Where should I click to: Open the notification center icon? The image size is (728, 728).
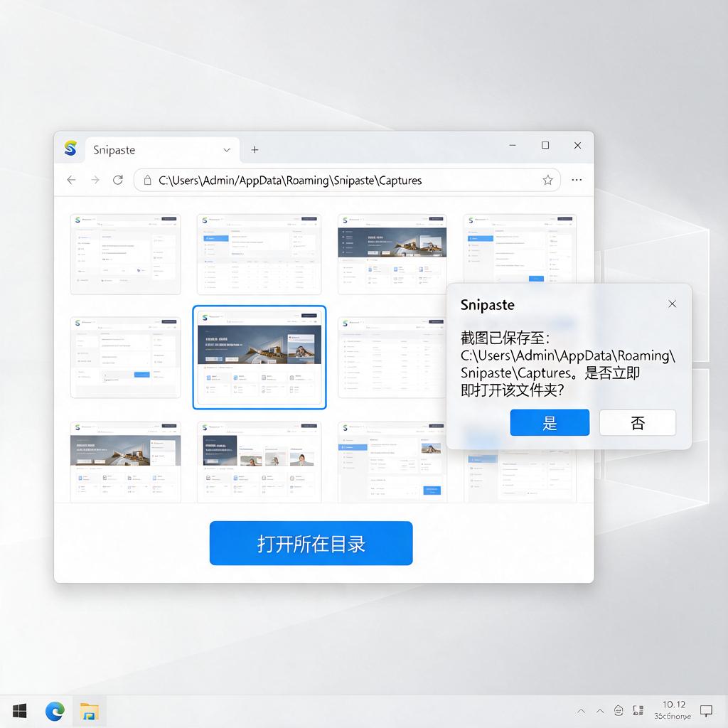(706, 711)
